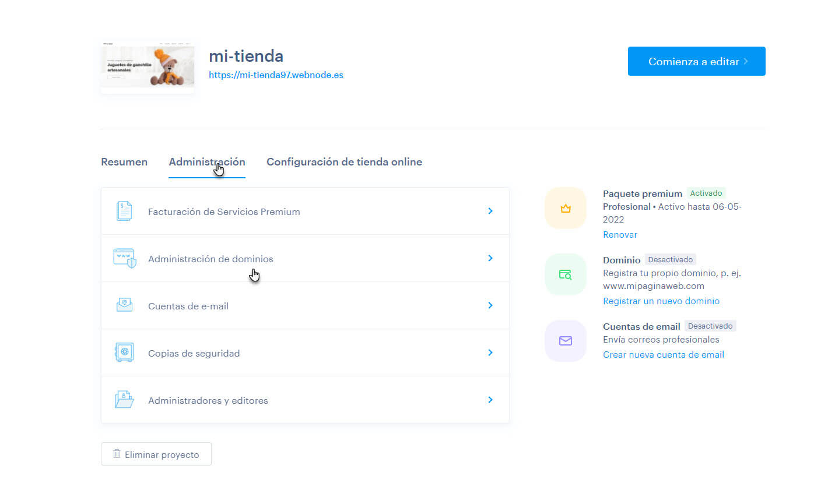Open the Registrar un nuevo dominio link
This screenshot has height=504, width=814.
click(x=661, y=301)
